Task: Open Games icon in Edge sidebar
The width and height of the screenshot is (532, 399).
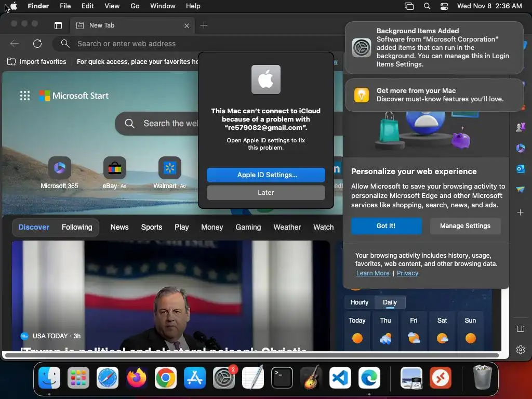Action: [521, 127]
